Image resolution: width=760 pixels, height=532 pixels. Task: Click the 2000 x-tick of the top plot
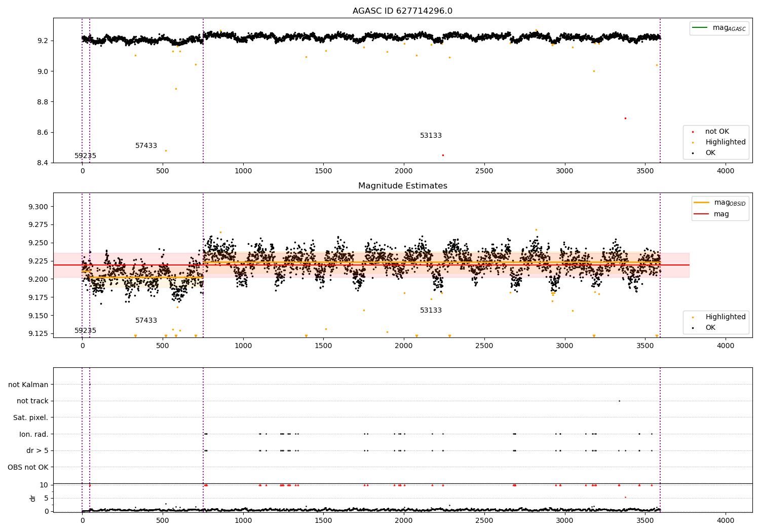pos(404,171)
